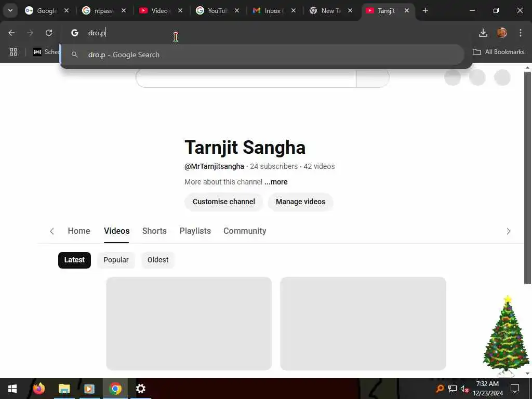Image resolution: width=532 pixels, height=399 pixels.
Task: Open File Explorer from the taskbar
Action: click(x=64, y=389)
